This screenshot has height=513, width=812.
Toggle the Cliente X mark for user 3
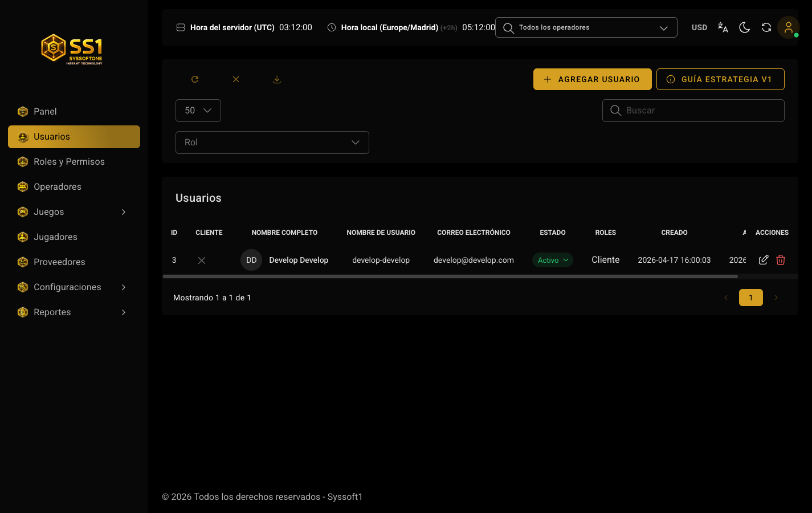(202, 260)
